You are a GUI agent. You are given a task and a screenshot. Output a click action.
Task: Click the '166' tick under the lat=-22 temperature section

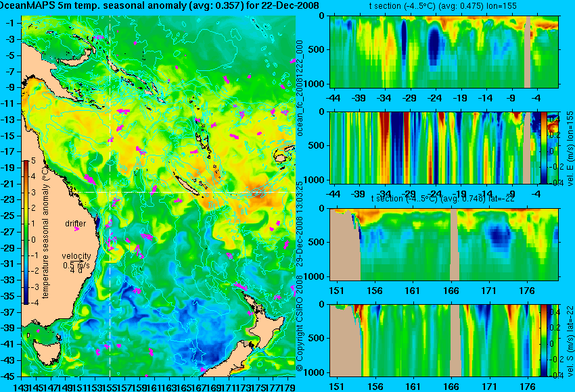click(451, 291)
